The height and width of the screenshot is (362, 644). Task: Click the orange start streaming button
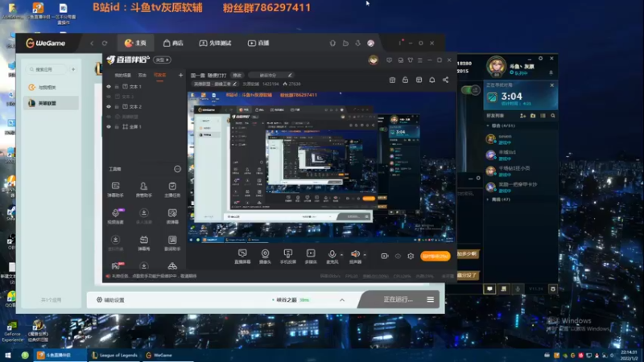point(436,256)
